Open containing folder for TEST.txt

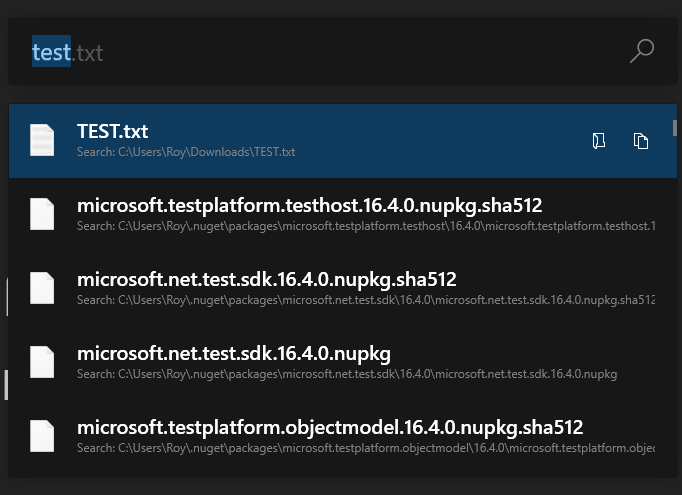click(x=598, y=141)
